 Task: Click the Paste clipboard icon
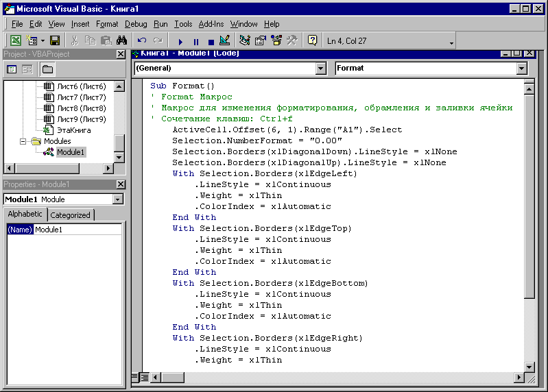[106, 41]
